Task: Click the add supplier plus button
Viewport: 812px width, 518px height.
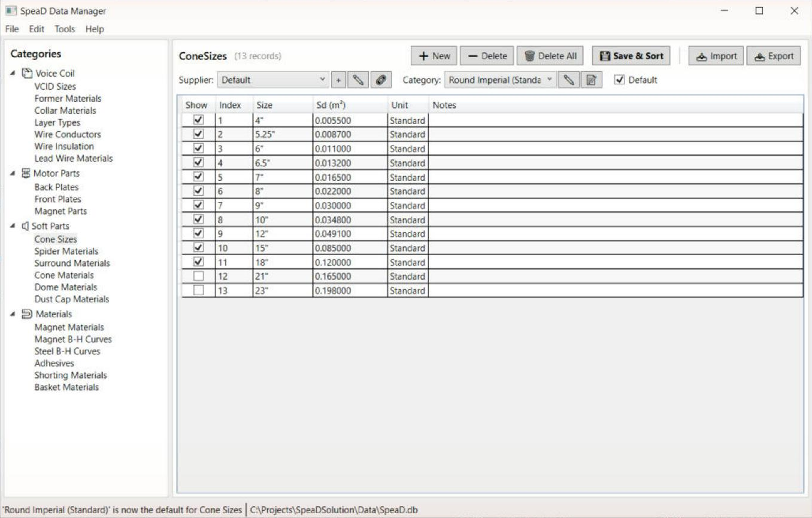Action: pyautogui.click(x=338, y=80)
